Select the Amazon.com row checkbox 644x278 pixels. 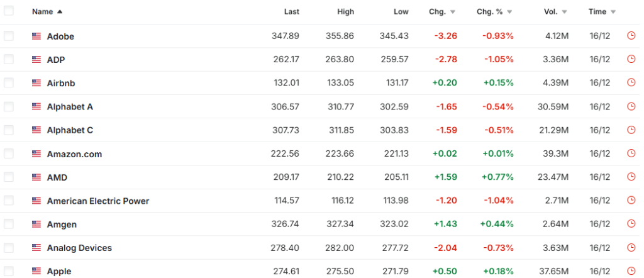point(9,153)
